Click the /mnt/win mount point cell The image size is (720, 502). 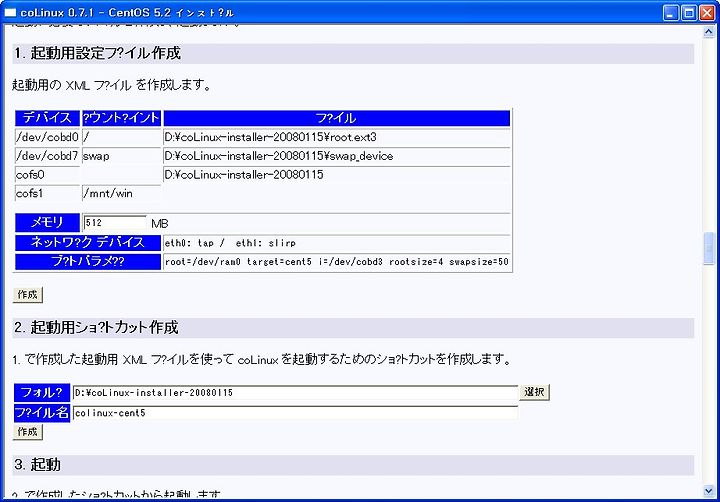point(121,193)
